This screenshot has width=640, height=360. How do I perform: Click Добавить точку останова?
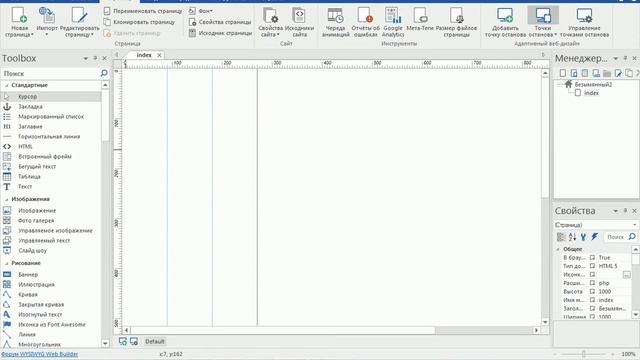(x=505, y=22)
